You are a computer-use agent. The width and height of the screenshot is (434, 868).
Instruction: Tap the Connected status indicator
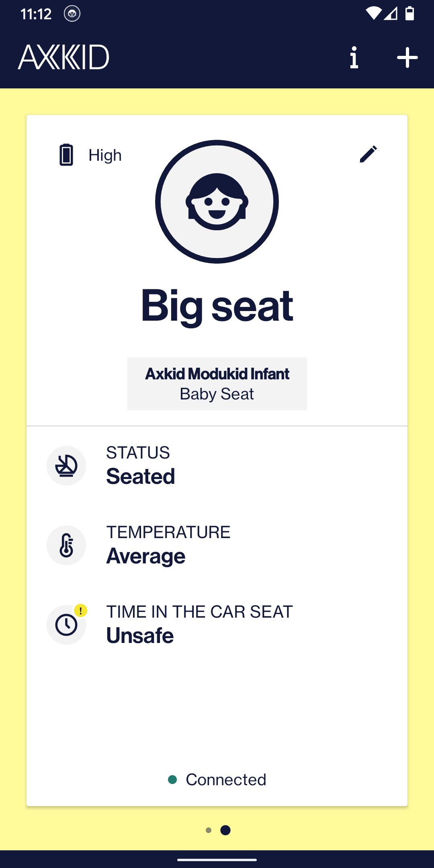coord(217,780)
